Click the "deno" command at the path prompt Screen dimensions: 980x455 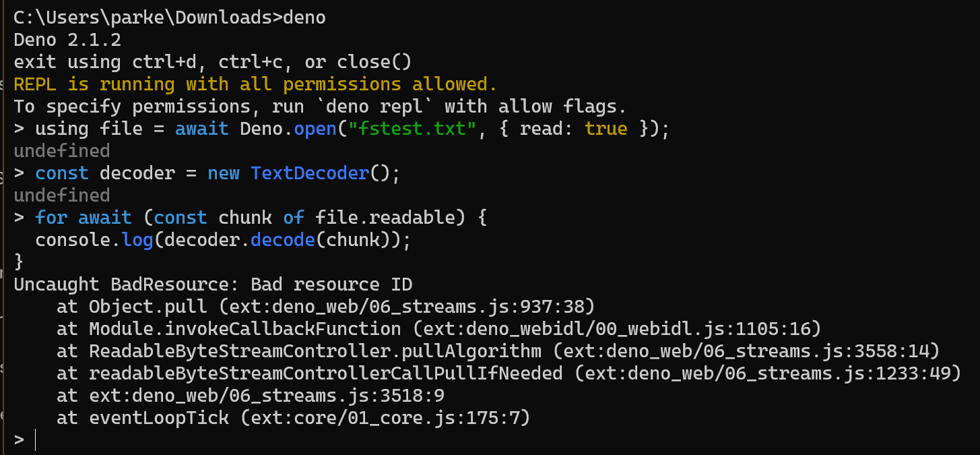[304, 18]
